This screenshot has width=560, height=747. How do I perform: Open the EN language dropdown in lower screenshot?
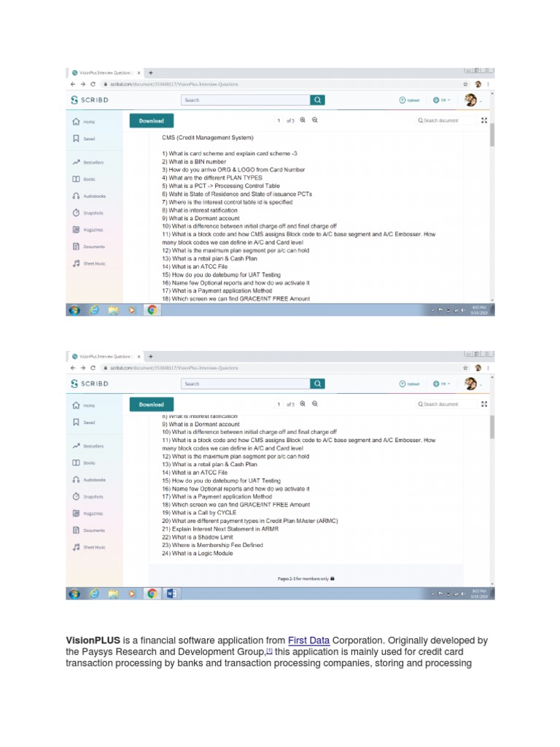click(x=442, y=384)
